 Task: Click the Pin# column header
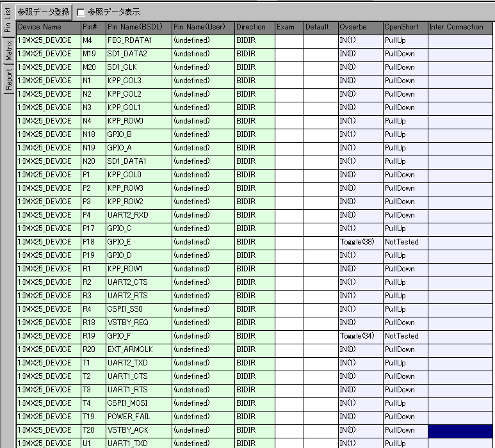92,27
